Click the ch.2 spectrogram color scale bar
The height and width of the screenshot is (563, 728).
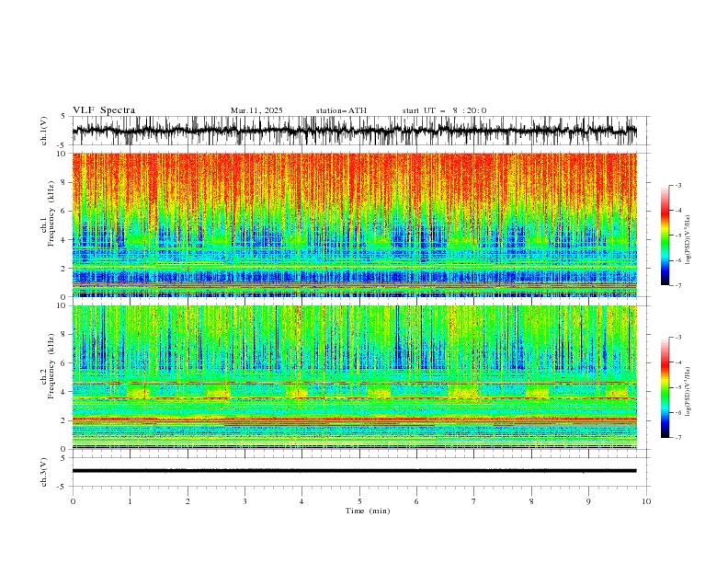pyautogui.click(x=665, y=387)
